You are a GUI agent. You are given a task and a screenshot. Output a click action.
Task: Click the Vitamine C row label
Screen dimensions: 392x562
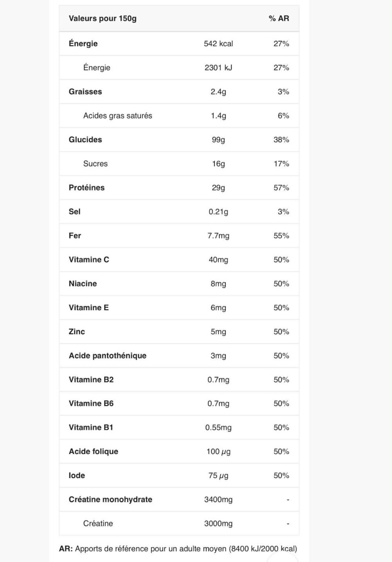pyautogui.click(x=89, y=260)
